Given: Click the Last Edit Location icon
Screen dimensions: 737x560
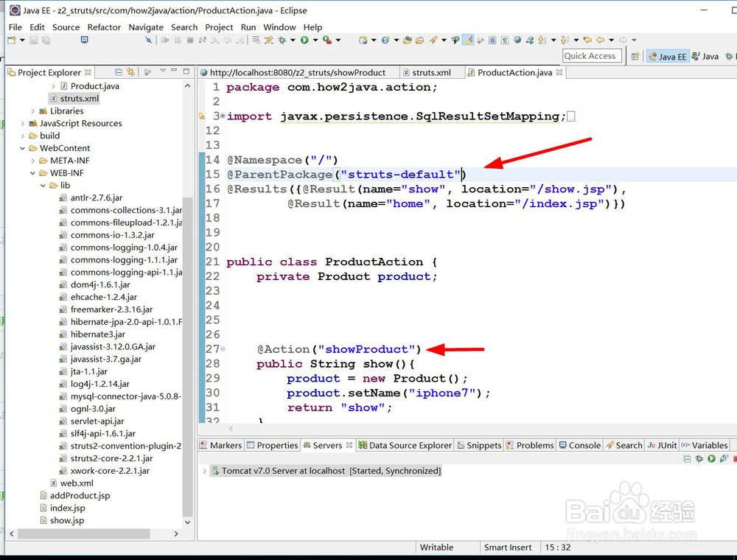Looking at the screenshot, I should 587,40.
